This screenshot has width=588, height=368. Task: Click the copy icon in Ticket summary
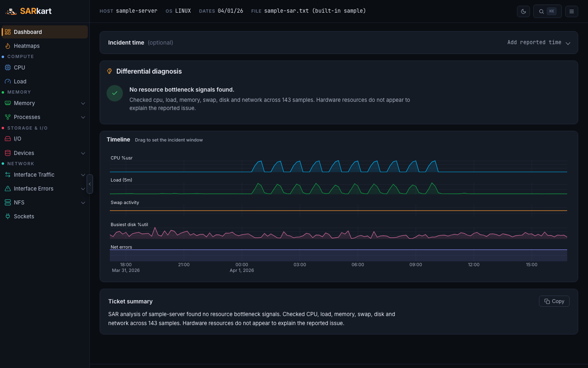[x=547, y=301]
